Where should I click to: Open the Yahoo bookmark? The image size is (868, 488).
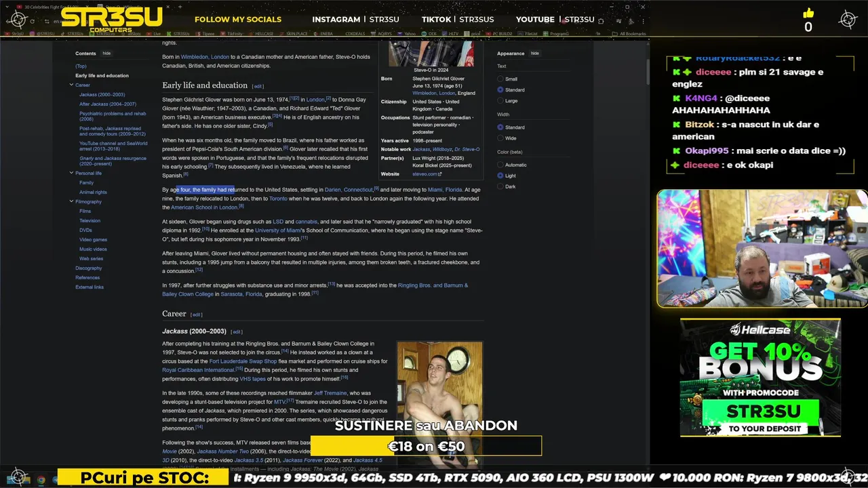click(x=407, y=33)
